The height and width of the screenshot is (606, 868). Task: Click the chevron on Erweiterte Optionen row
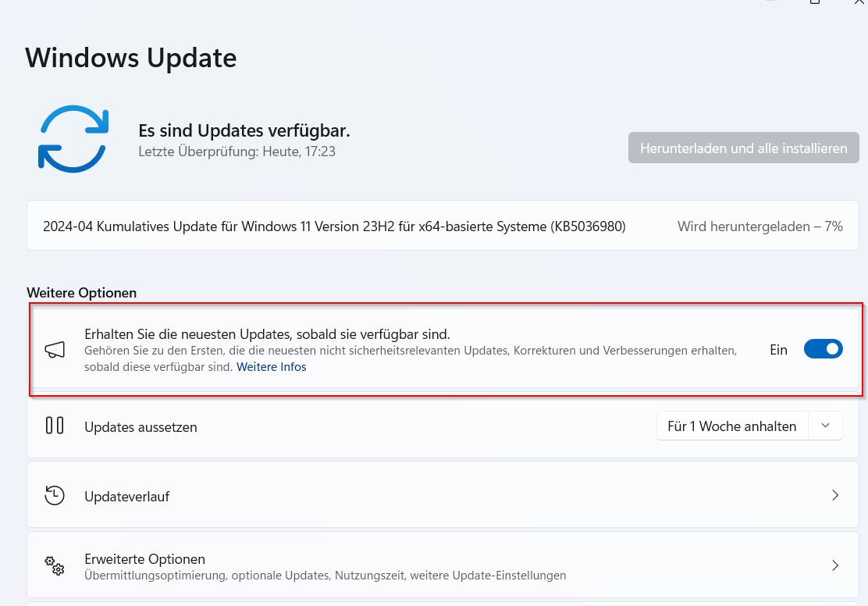[x=835, y=565]
